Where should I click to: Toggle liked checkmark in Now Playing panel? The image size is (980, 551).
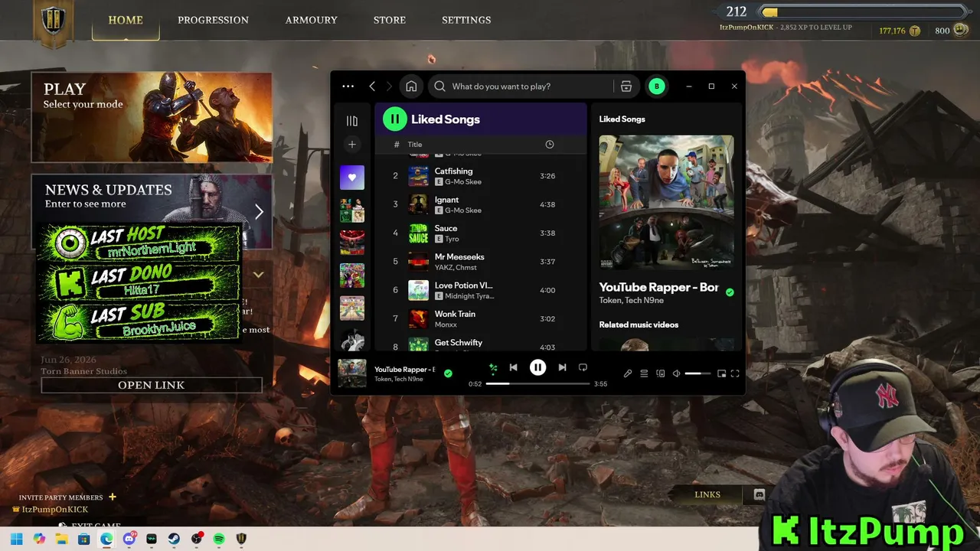pos(730,292)
